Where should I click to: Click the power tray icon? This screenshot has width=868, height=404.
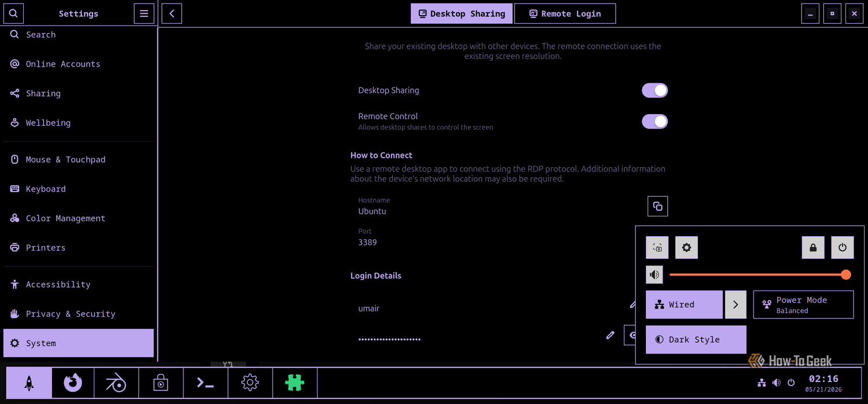tap(791, 383)
